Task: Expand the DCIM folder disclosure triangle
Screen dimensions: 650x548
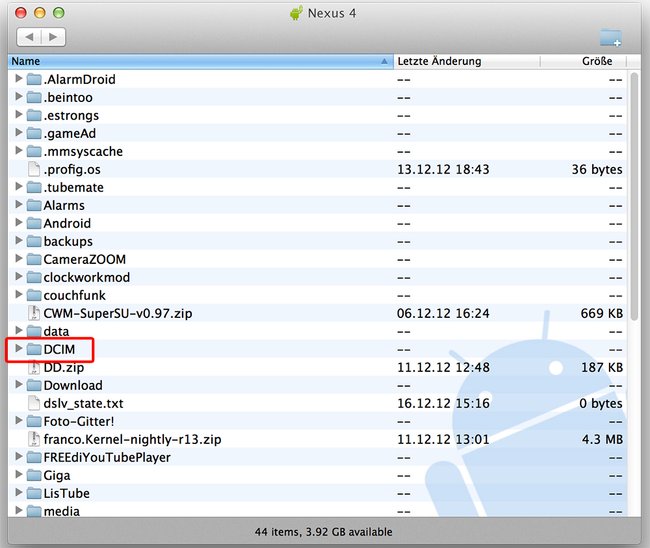Action: 18,349
